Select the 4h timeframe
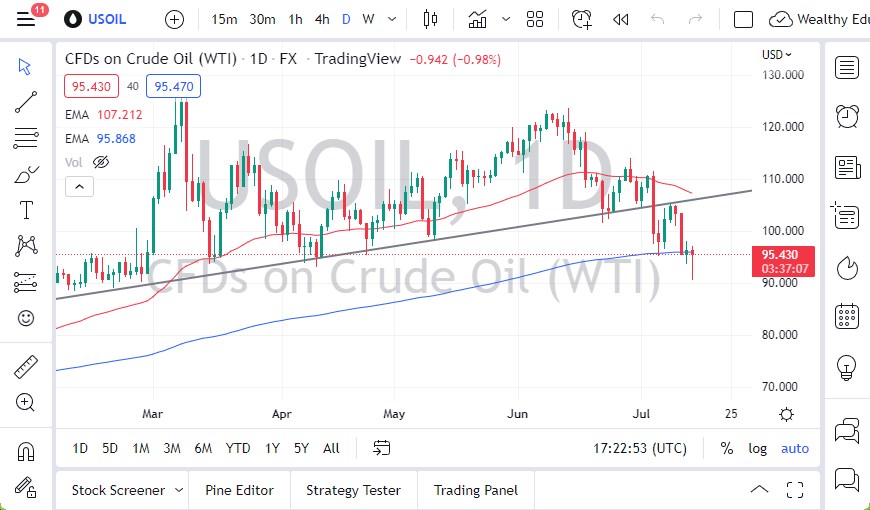This screenshot has width=870, height=510. tap(322, 19)
